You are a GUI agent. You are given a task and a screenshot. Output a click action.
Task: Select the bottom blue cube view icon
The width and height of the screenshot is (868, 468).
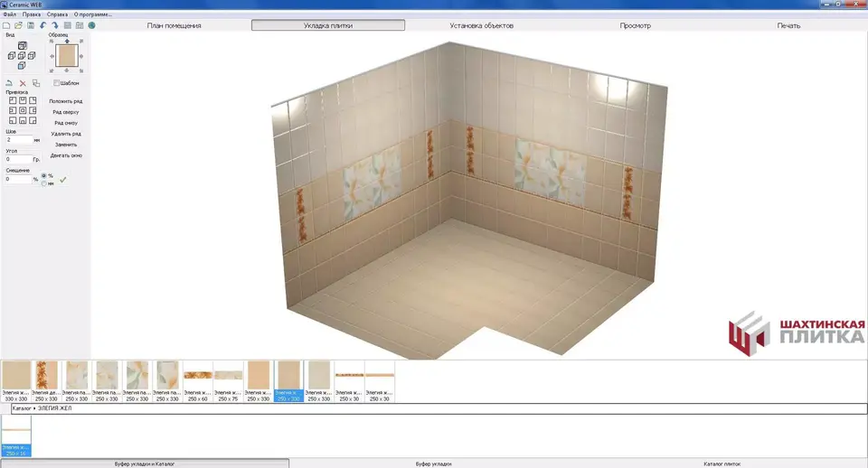[22, 66]
